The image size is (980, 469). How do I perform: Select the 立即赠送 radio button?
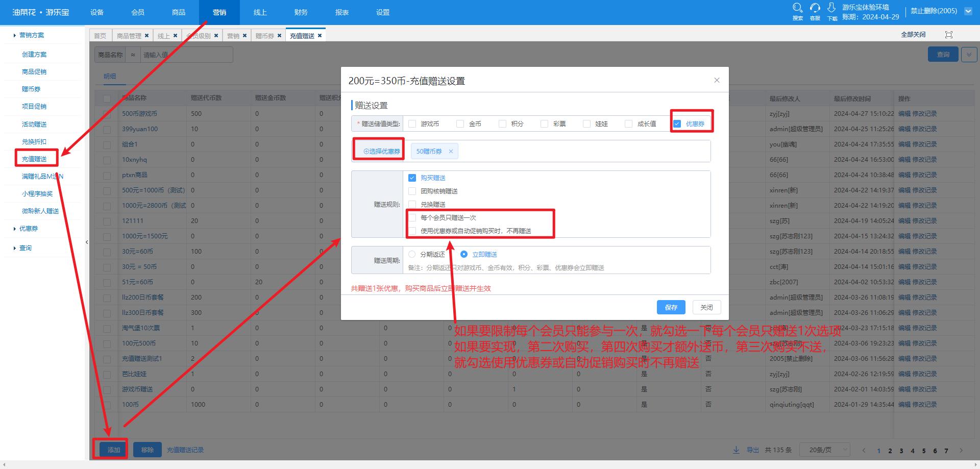click(464, 254)
